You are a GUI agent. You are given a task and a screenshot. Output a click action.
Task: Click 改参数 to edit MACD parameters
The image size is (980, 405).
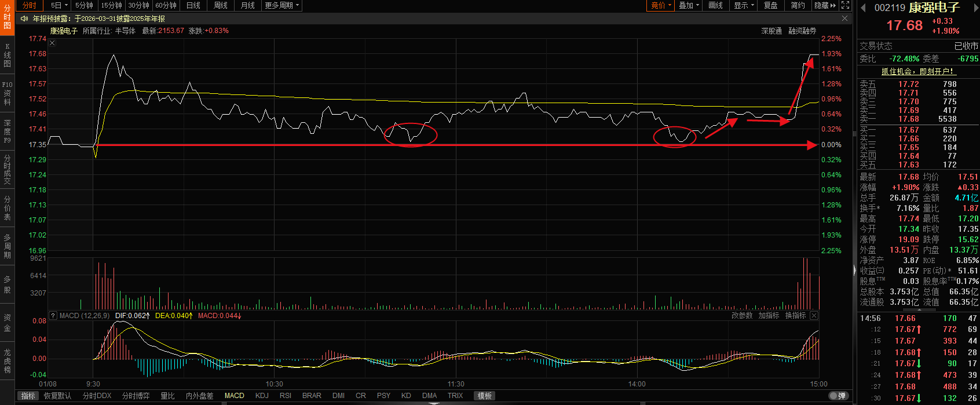[x=742, y=316]
